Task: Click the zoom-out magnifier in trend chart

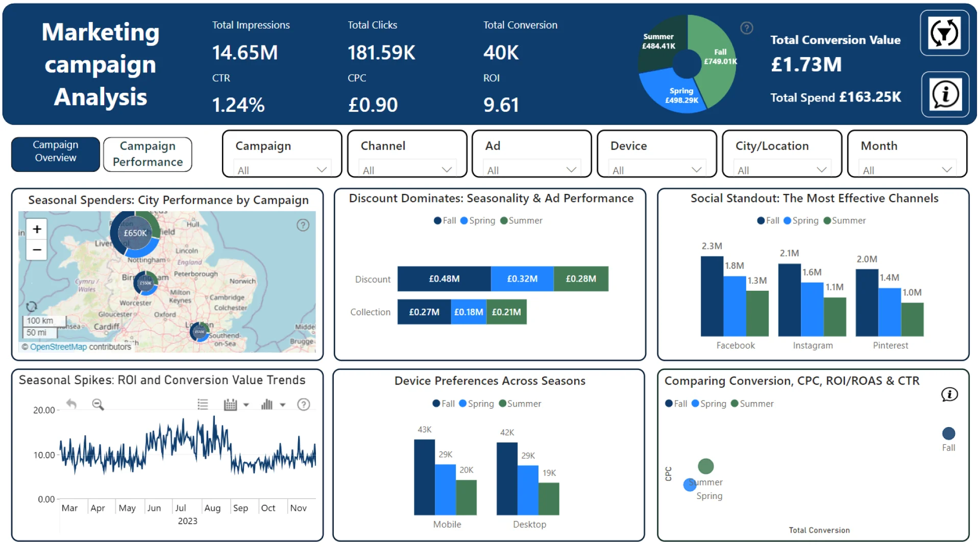Action: click(x=98, y=404)
